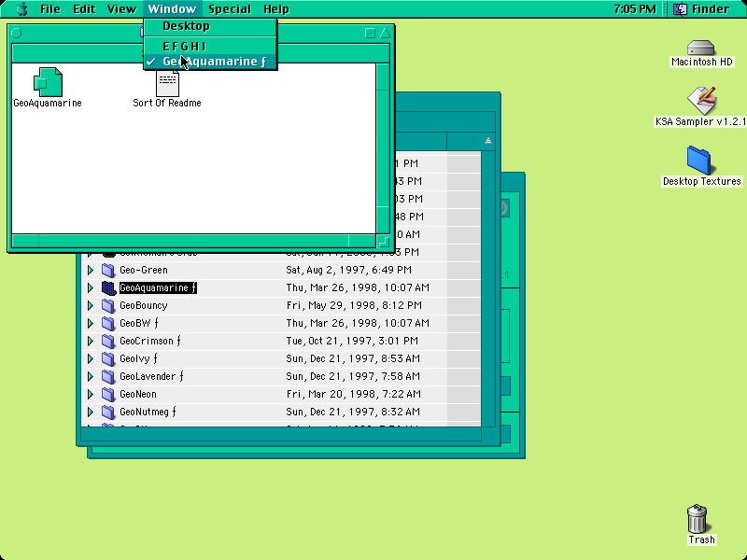The height and width of the screenshot is (560, 747).
Task: Select the "GeoNeon" name text
Action: [137, 394]
